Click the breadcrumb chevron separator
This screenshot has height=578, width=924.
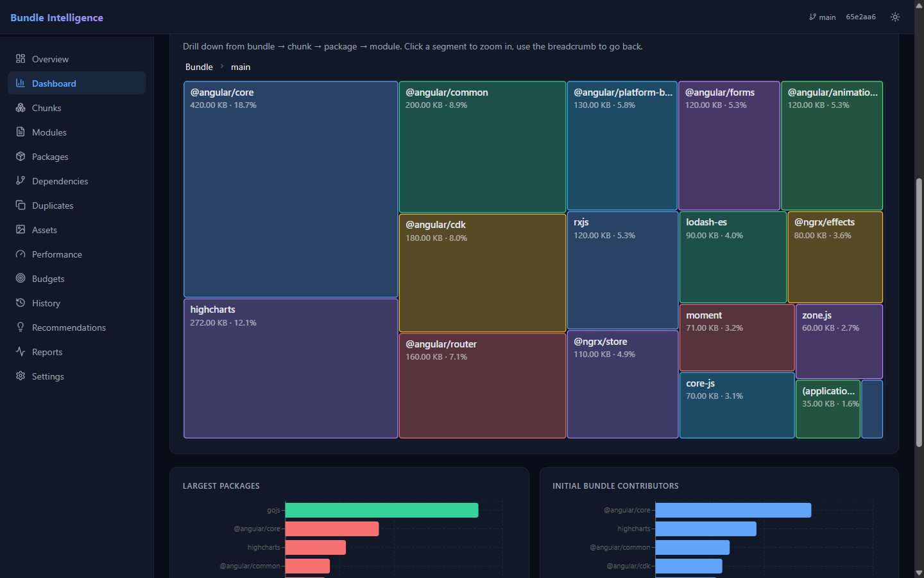222,67
